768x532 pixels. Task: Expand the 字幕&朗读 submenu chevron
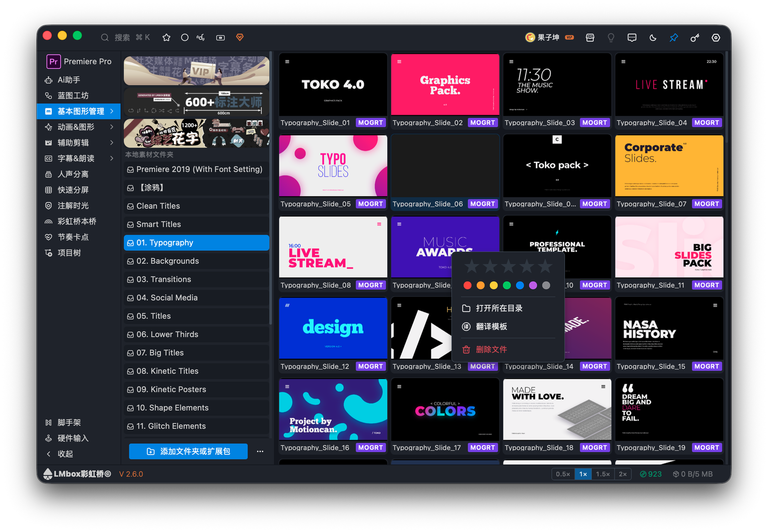click(112, 158)
